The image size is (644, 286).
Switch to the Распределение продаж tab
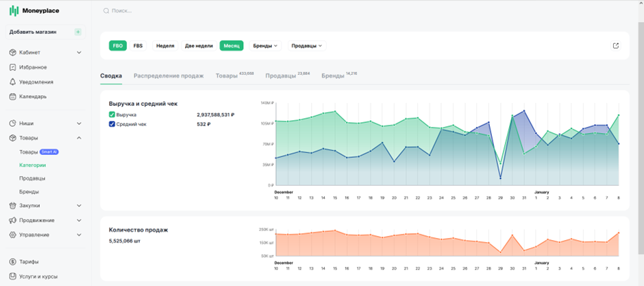tap(169, 76)
